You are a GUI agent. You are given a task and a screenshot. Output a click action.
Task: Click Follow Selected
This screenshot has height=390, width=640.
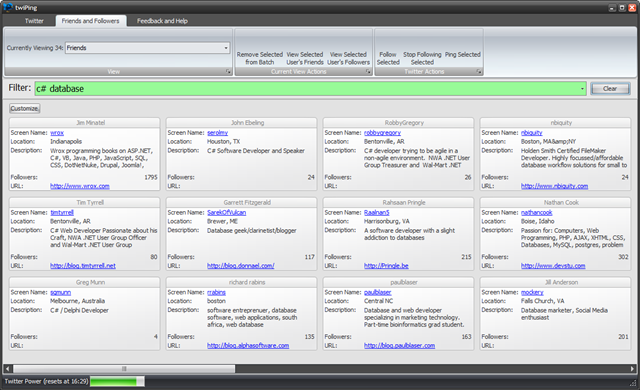[388, 58]
